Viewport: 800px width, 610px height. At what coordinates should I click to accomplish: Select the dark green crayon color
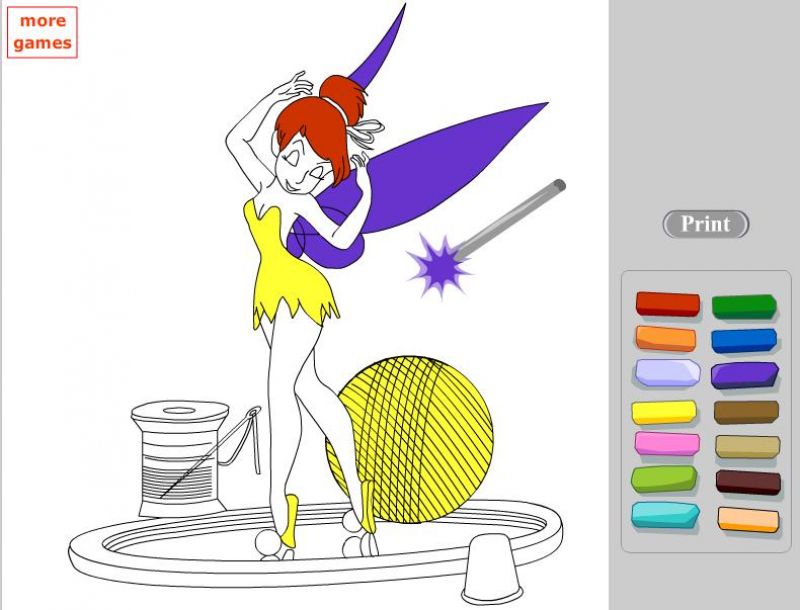coord(744,307)
